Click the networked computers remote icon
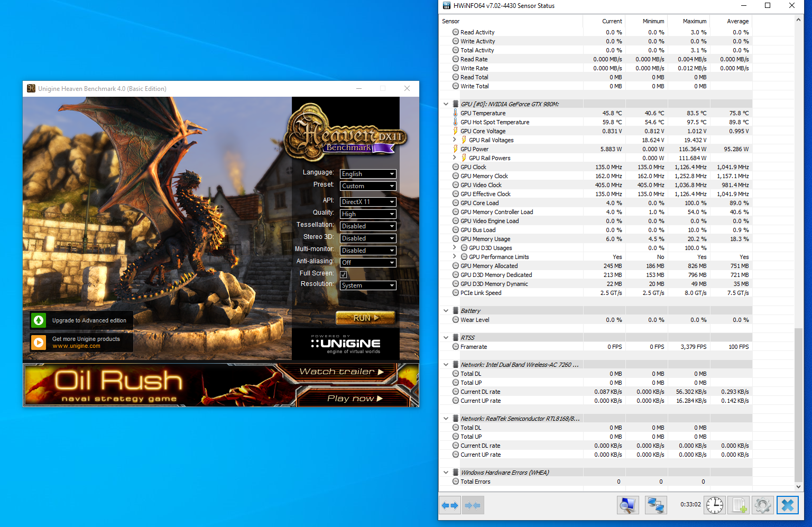The image size is (812, 527). (656, 505)
